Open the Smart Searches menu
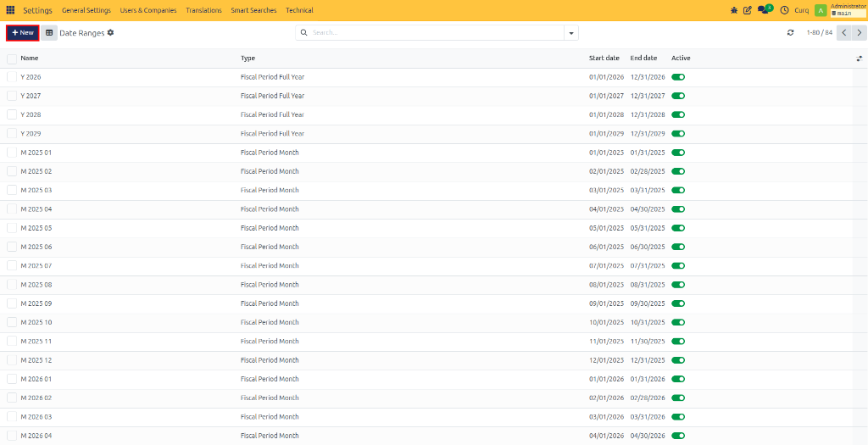This screenshot has width=868, height=445. [253, 10]
